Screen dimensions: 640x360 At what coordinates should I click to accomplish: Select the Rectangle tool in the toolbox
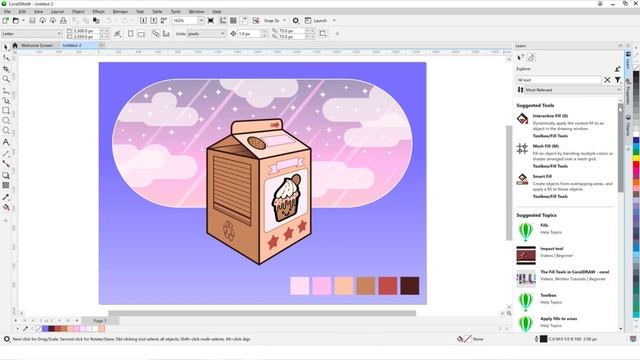6,111
